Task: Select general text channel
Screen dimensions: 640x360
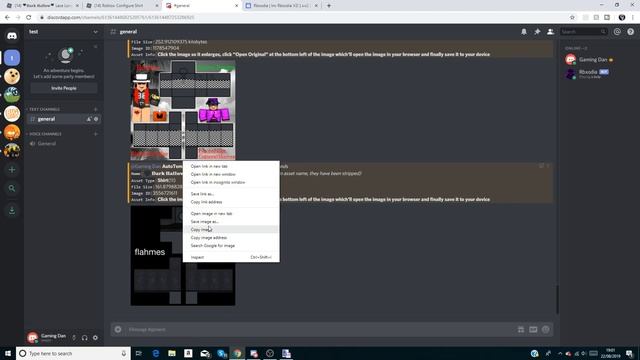Action: tap(64, 119)
